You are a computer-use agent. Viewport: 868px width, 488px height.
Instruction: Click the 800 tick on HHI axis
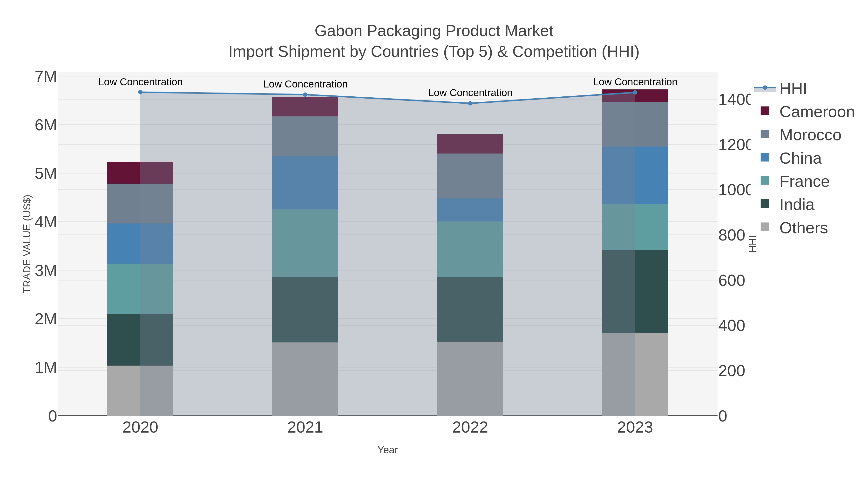(x=732, y=235)
